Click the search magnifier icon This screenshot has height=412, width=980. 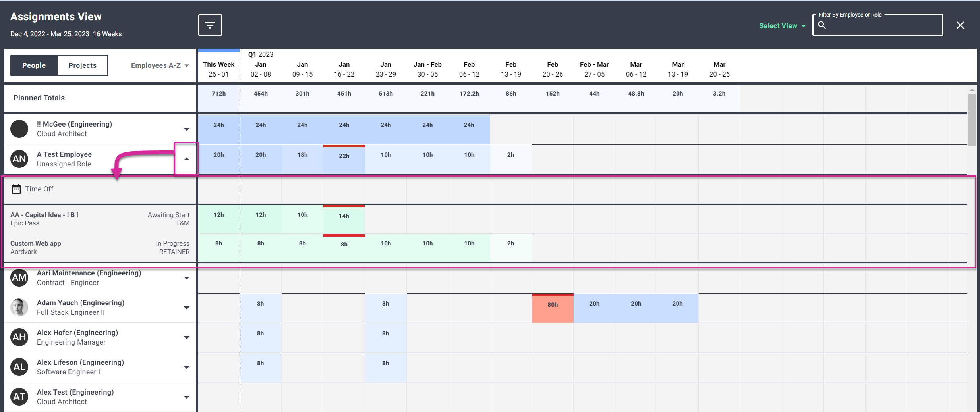[822, 25]
